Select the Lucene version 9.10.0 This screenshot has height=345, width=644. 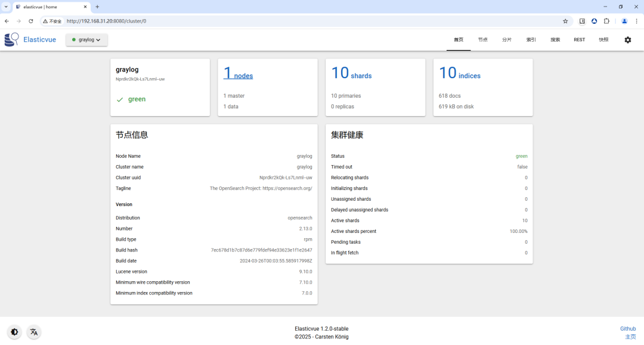coord(305,272)
